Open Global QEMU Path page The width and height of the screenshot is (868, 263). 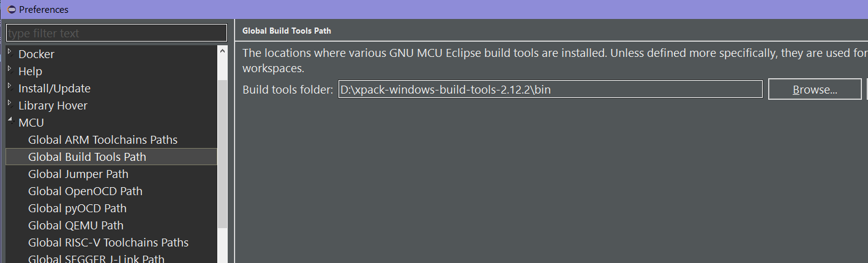(76, 225)
